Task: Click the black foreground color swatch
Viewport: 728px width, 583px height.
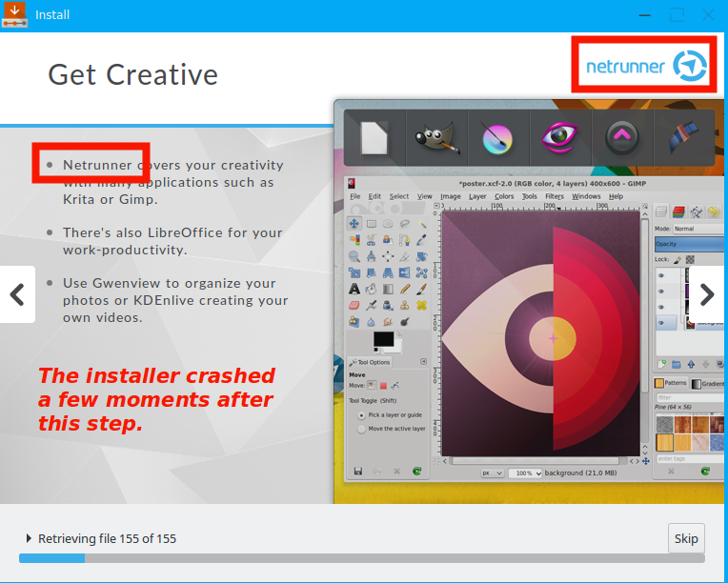Action: coord(383,339)
